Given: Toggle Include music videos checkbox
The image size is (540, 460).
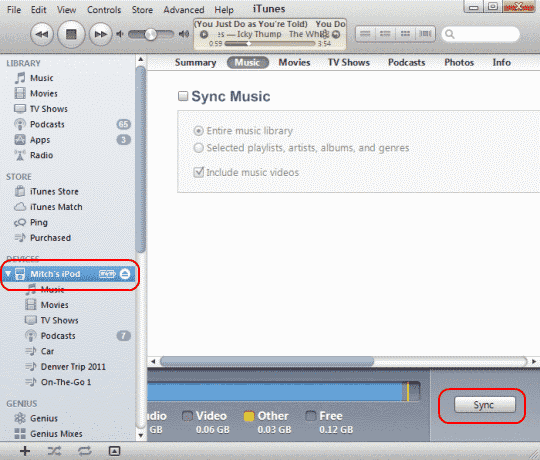Looking at the screenshot, I should pyautogui.click(x=199, y=172).
